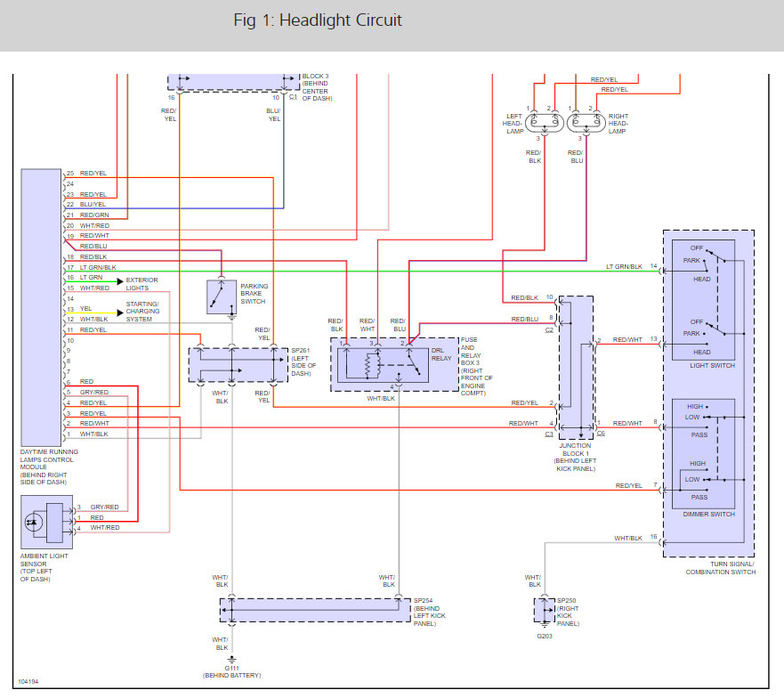Image resolution: width=784 pixels, height=698 pixels.
Task: Click the Ambient Light Sensor symbol
Action: [x=46, y=523]
